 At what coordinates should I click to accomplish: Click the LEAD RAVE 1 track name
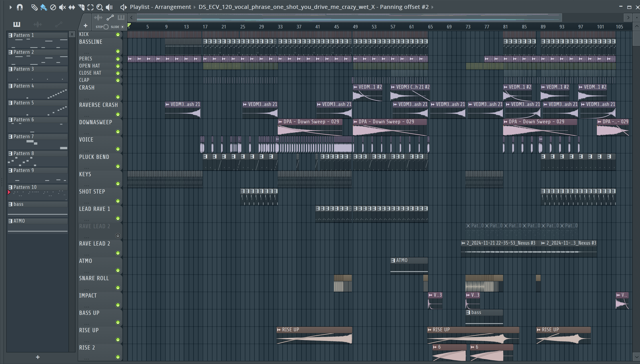click(x=94, y=209)
